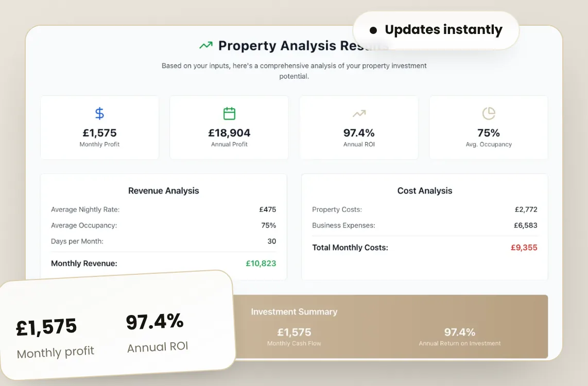
Task: Click the Annual Profit caption in top card
Action: (x=229, y=144)
